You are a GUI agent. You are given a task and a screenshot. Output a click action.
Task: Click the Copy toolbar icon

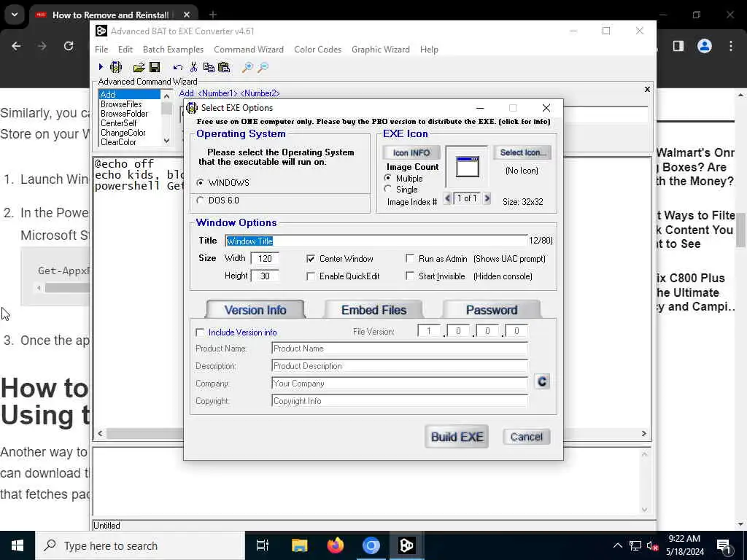point(209,67)
